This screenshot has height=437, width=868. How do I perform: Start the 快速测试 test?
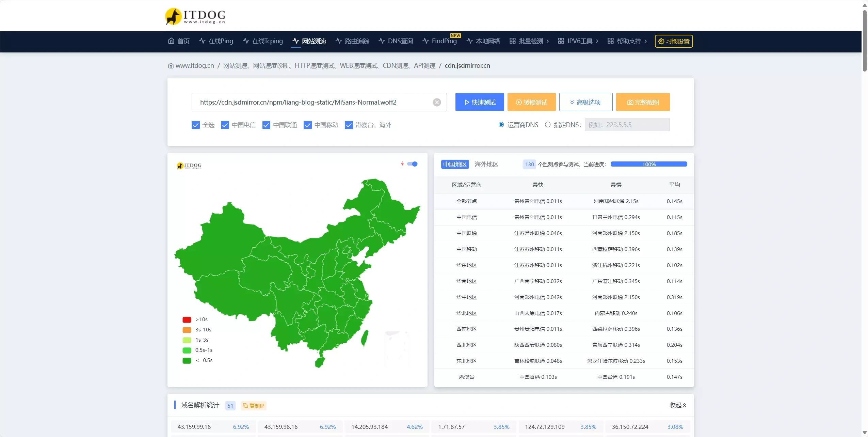[479, 102]
